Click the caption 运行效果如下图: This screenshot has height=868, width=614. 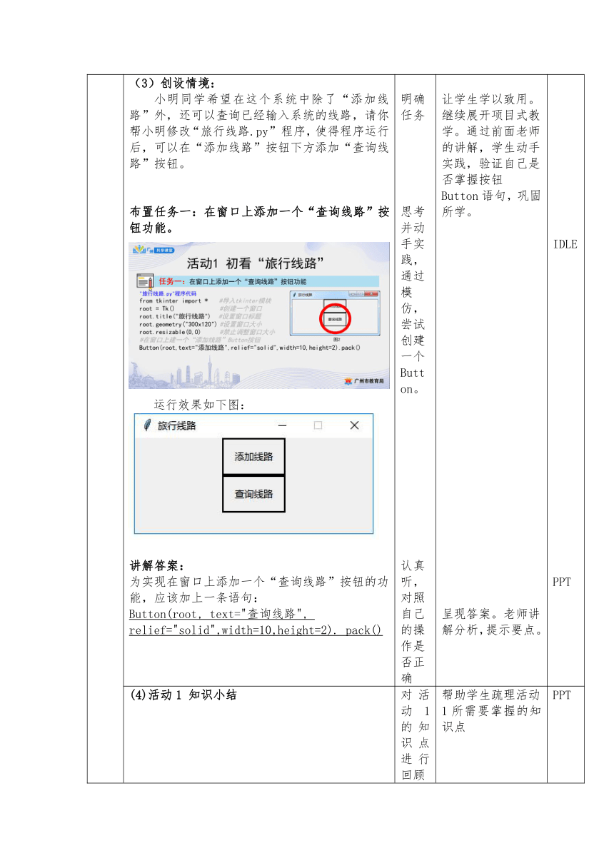200,405
